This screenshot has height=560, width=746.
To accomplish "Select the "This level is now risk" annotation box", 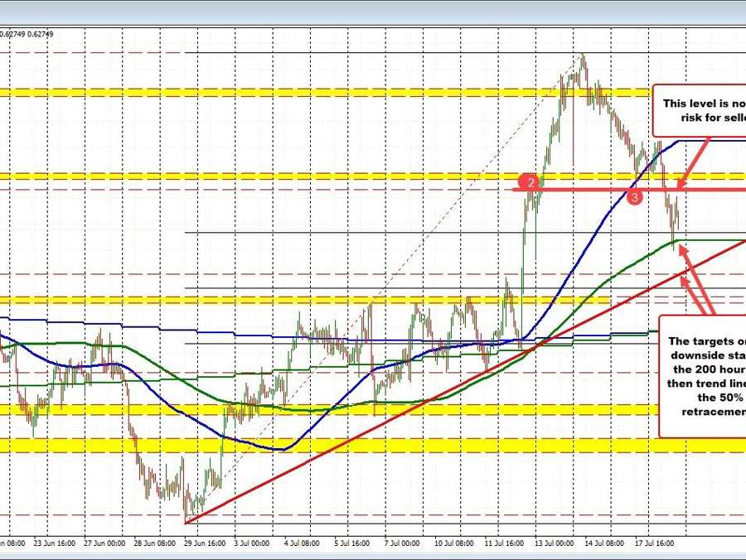I will click(700, 110).
